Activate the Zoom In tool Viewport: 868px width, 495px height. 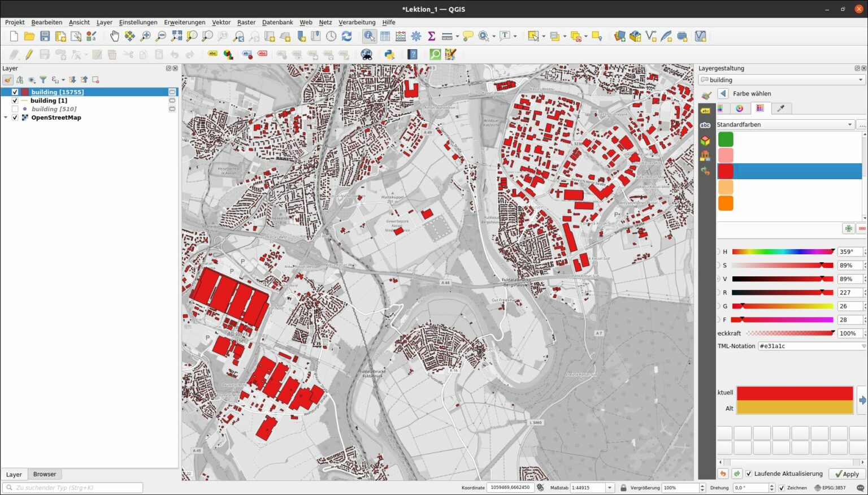[146, 36]
